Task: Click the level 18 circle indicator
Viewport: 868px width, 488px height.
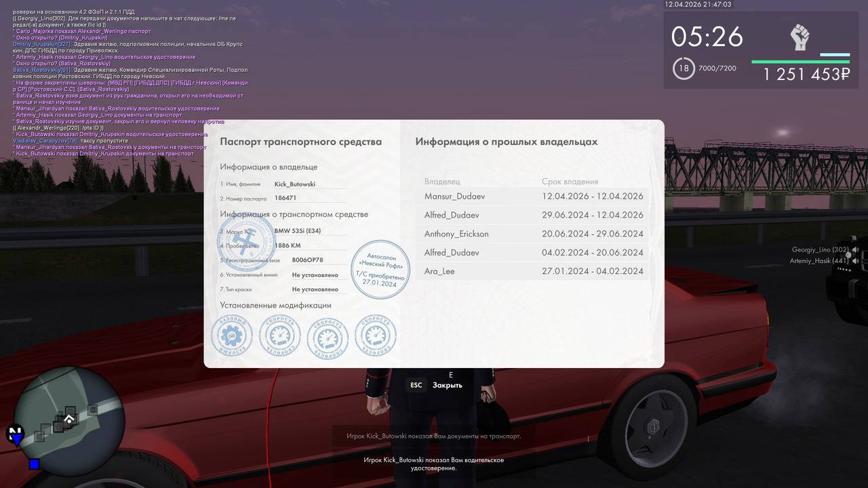Action: coord(684,68)
